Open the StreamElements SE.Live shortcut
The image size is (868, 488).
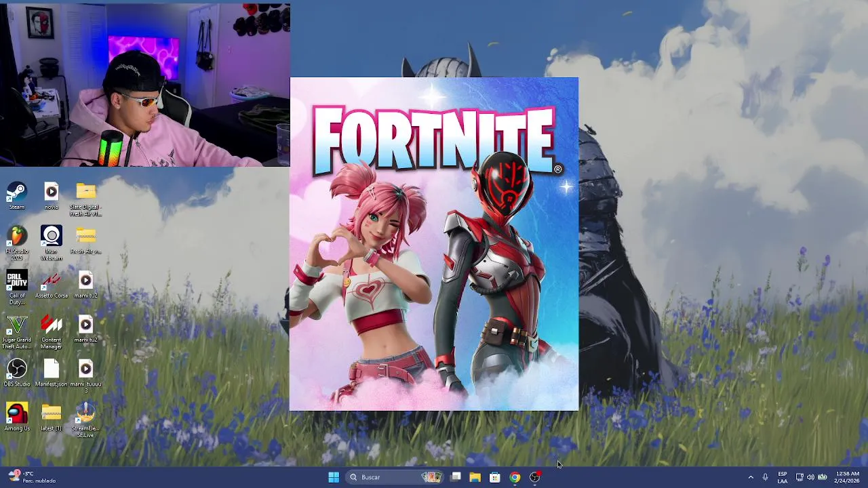coord(85,420)
